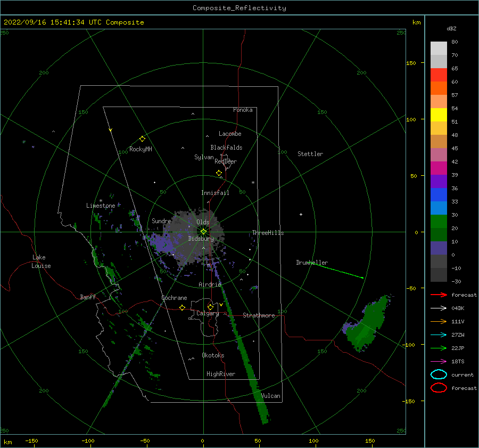Screen dimensions: 479x448
Task: Click the Drumheller label
Action: click(x=312, y=263)
